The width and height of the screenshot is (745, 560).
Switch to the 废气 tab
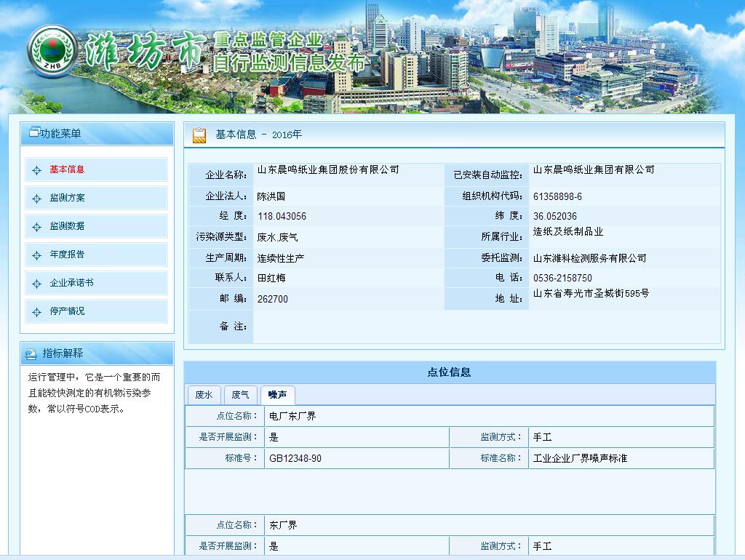tap(240, 395)
